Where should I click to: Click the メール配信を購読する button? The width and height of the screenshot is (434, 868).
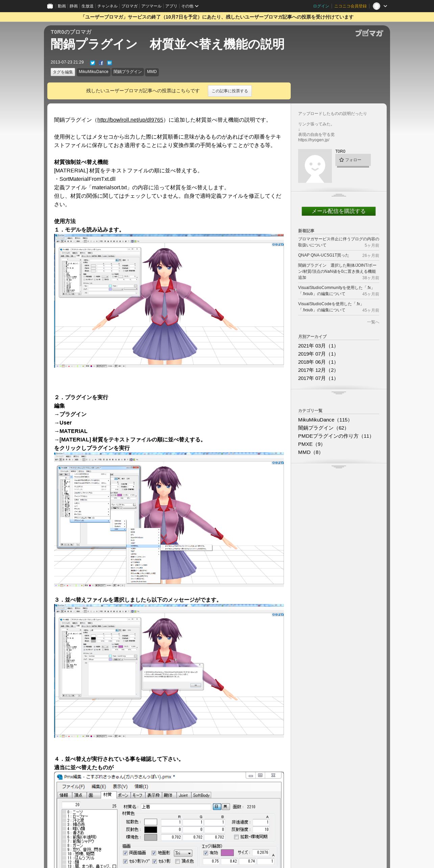(339, 211)
